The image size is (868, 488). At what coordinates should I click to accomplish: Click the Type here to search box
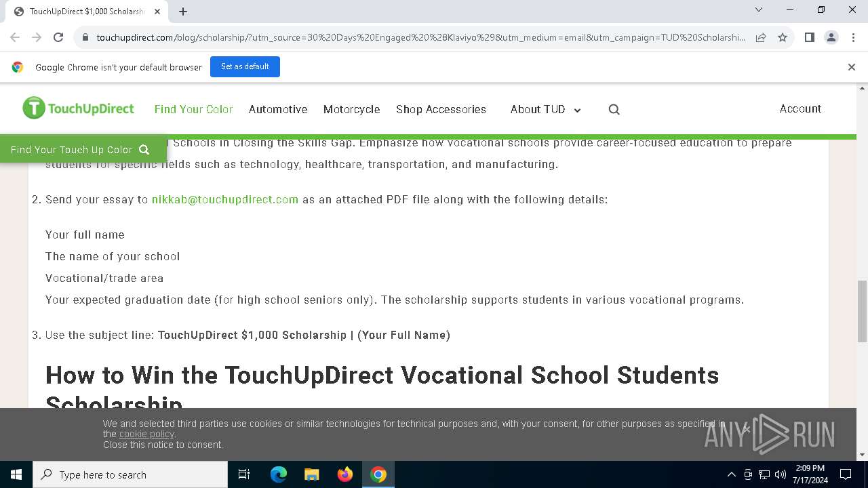tap(130, 474)
